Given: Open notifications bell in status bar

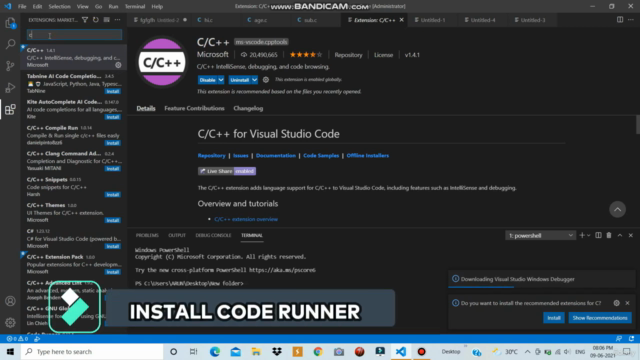Looking at the screenshot, I should (631, 339).
